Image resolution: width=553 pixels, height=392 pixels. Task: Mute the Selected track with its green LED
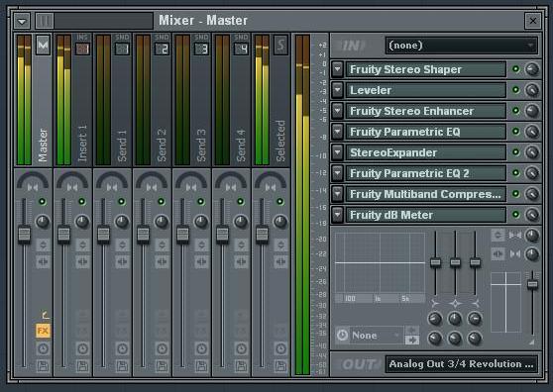[280, 202]
